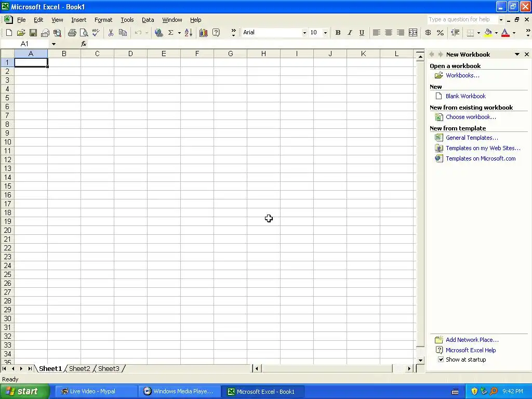Open Print Preview from toolbar
This screenshot has height=399, width=532.
coord(84,33)
